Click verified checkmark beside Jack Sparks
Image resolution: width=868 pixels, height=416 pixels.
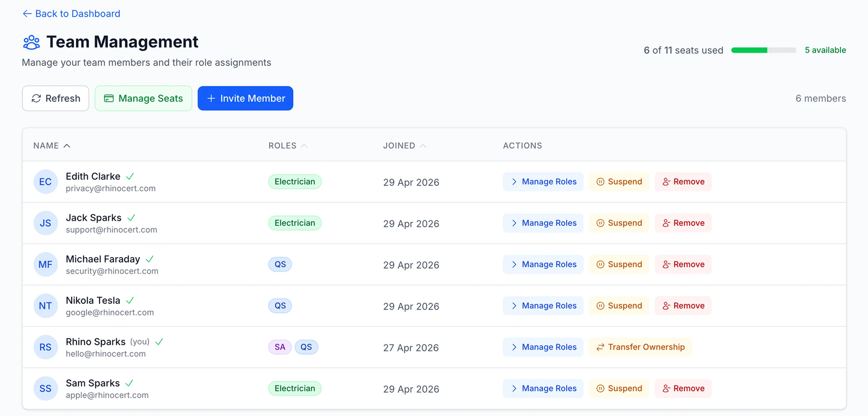[x=131, y=218]
